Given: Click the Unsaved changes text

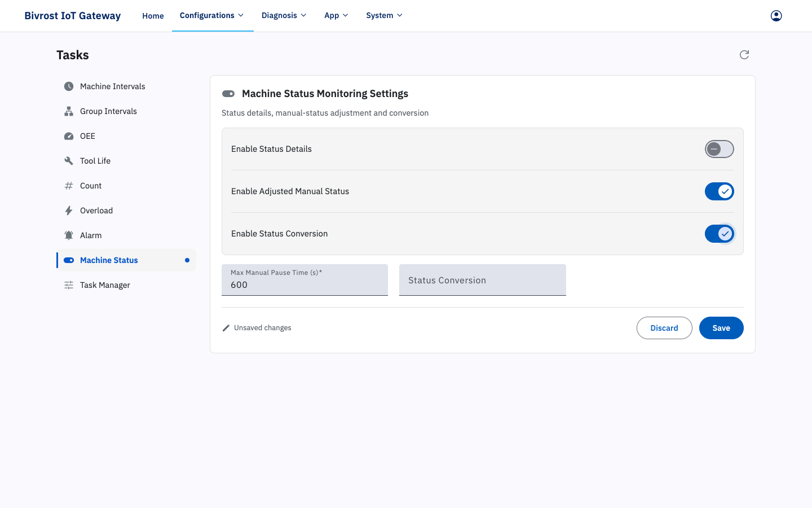Looking at the screenshot, I should [263, 328].
